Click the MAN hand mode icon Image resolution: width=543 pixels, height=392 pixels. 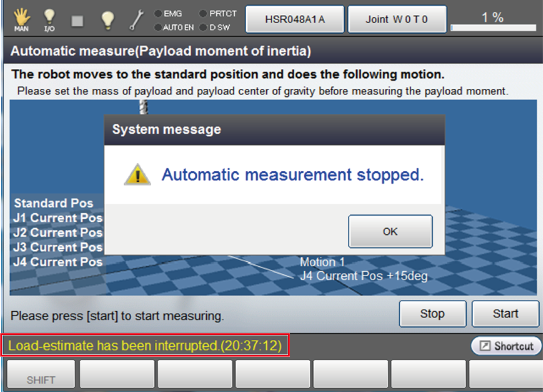coord(21,19)
